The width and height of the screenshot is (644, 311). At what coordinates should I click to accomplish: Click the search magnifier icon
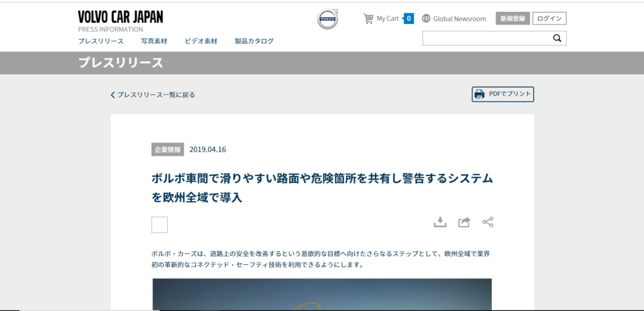tap(557, 38)
